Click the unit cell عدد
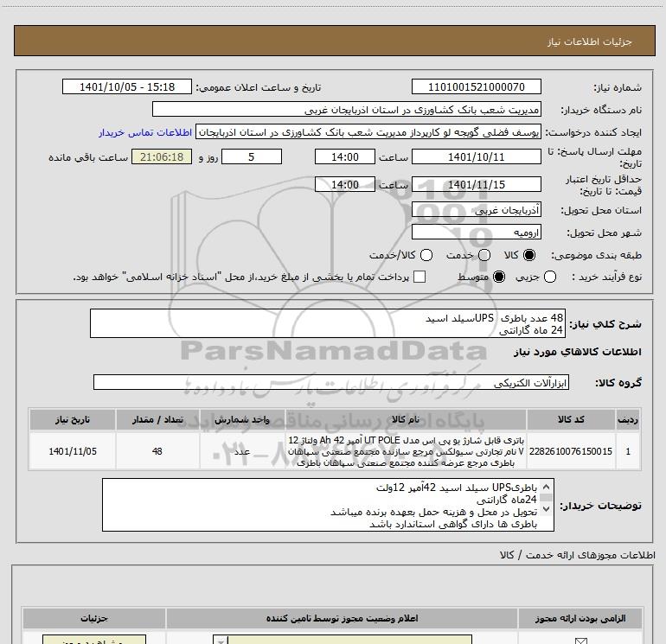Screen dimensions: 666x644 point(242,451)
